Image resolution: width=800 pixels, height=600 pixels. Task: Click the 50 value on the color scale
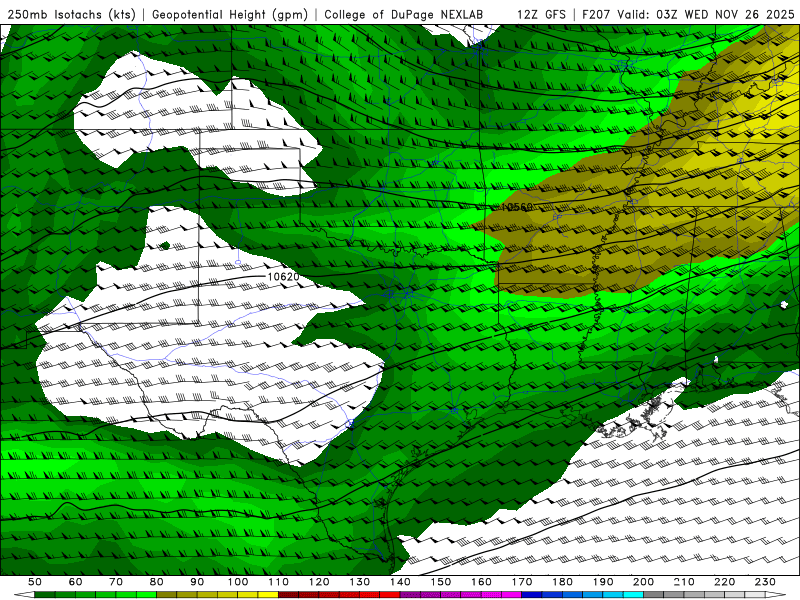pos(35,582)
